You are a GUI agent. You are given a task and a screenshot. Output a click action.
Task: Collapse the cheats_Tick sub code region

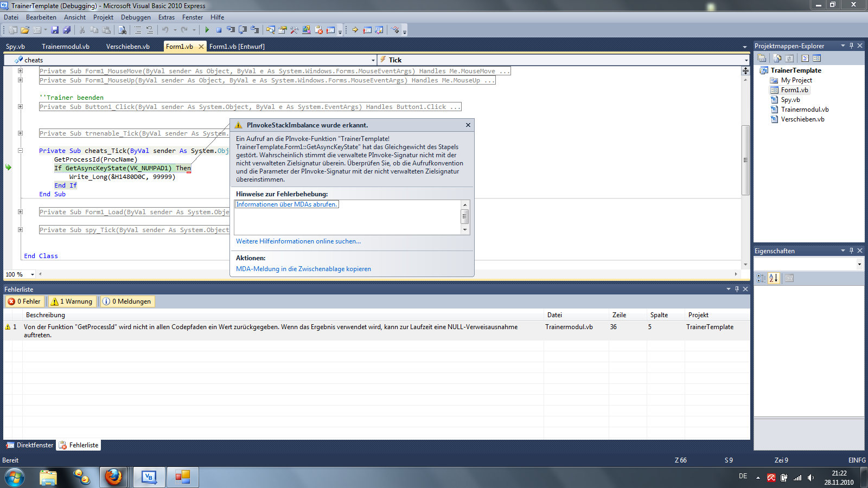pyautogui.click(x=21, y=151)
